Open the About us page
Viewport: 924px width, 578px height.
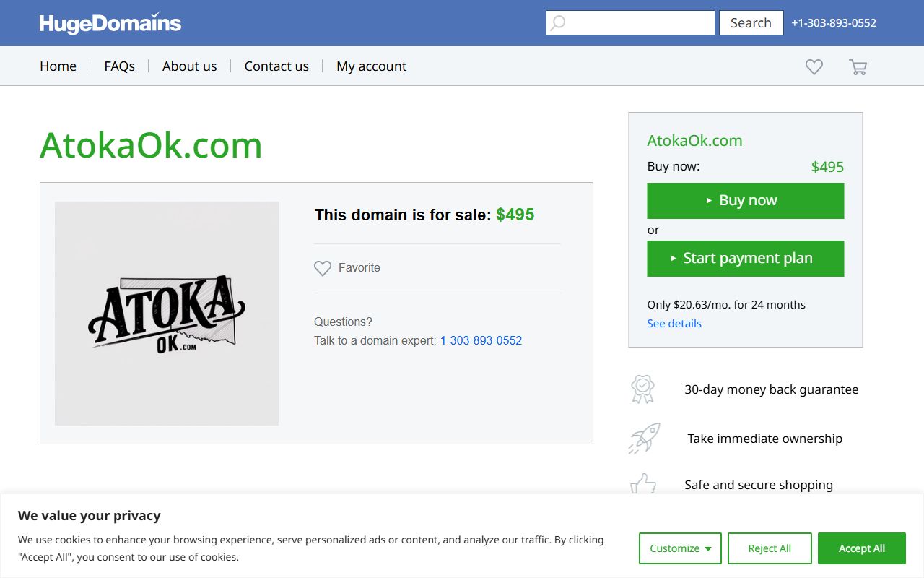pos(189,66)
